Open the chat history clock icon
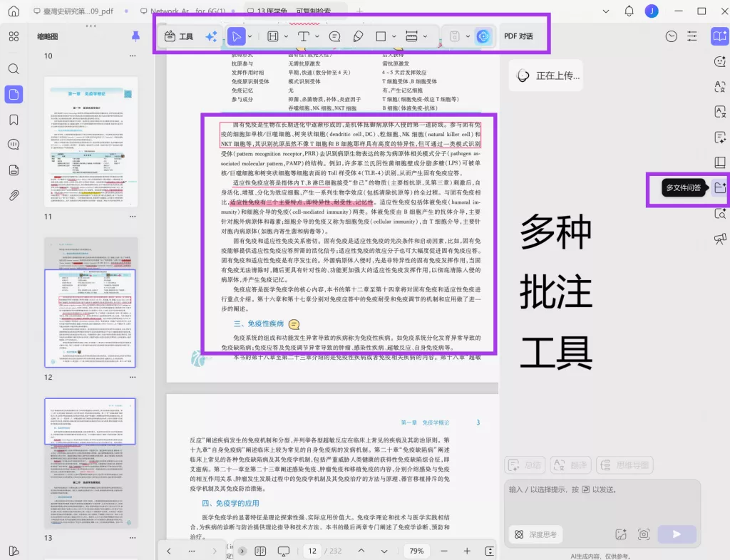This screenshot has width=730, height=560. tap(671, 36)
